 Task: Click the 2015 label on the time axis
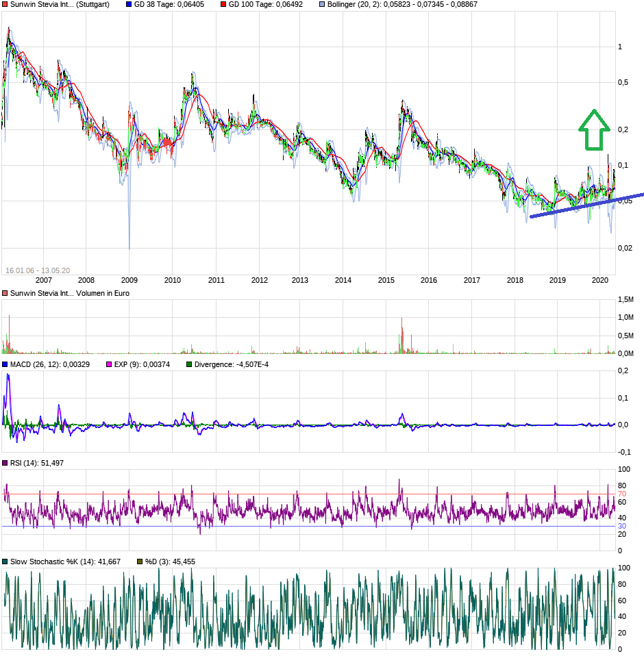click(x=386, y=280)
